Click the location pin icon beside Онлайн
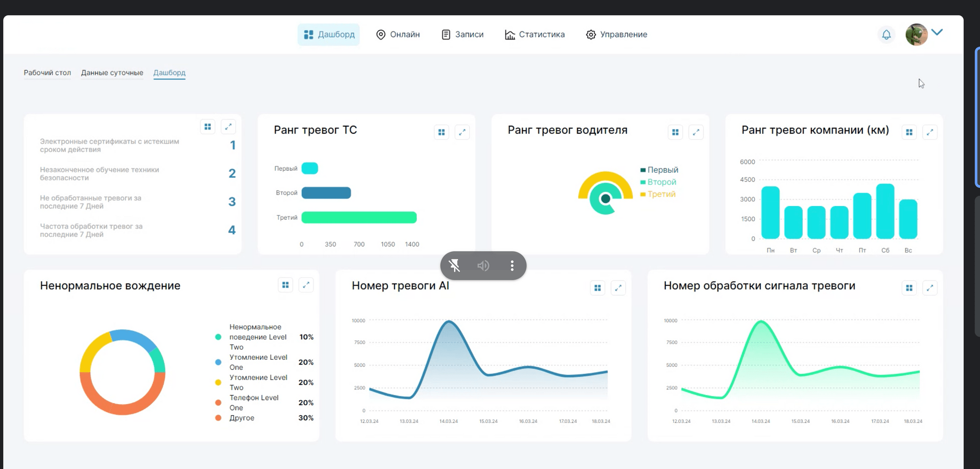980x469 pixels. [381, 34]
